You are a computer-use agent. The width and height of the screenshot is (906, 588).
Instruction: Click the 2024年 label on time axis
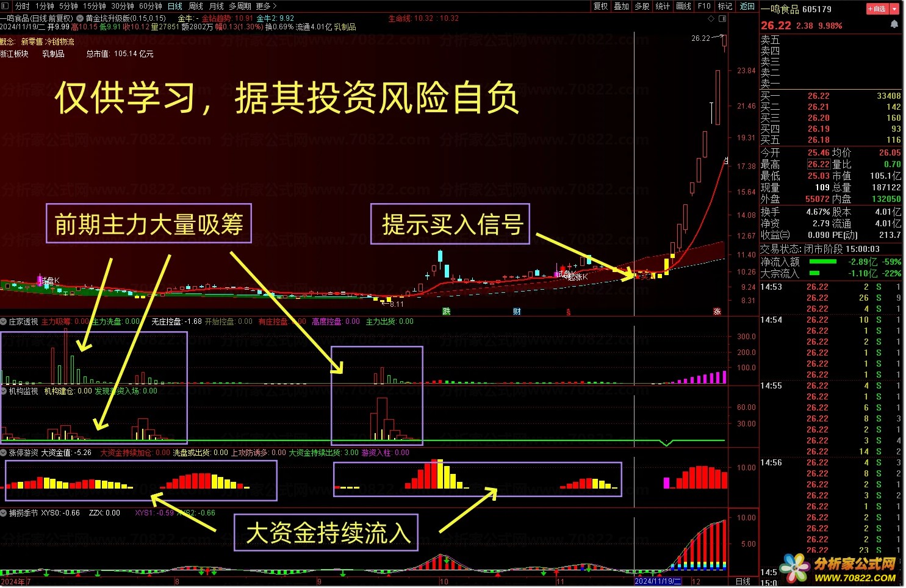[13, 582]
